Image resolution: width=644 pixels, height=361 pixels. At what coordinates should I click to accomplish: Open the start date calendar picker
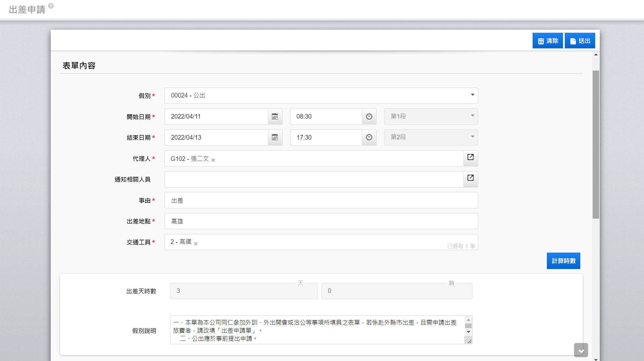[x=275, y=117]
